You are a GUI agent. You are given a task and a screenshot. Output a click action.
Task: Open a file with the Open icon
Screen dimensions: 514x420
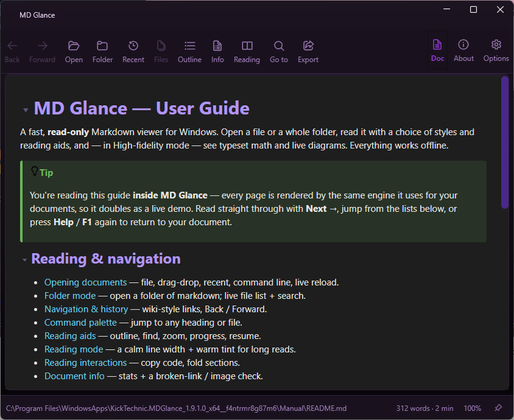[x=74, y=52]
